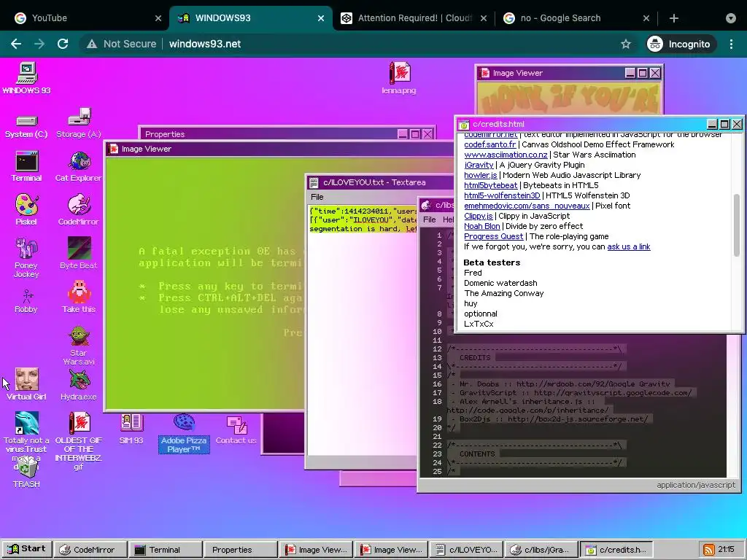Screen dimensions: 747x560
Task: Follow the html5-wolfenstein3D link
Action: (x=502, y=195)
